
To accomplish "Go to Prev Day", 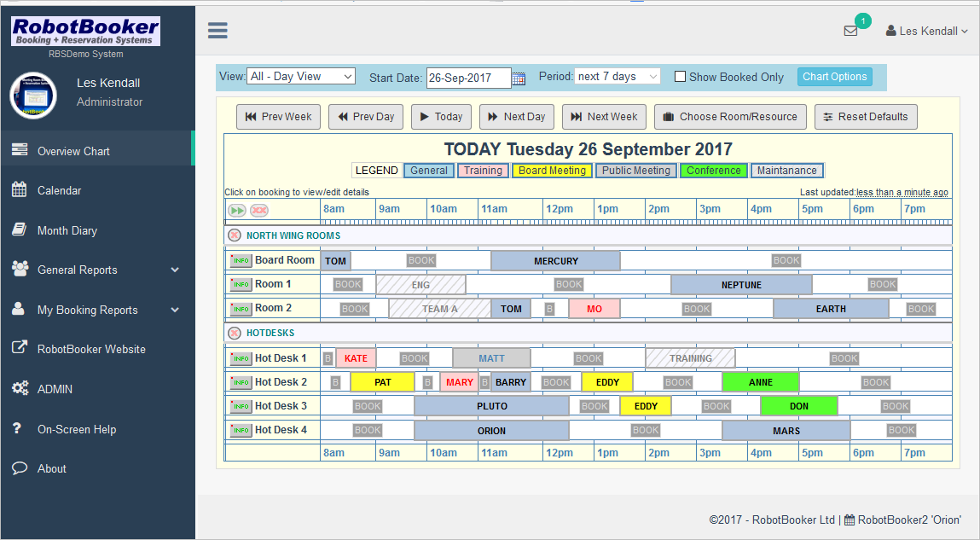I will pos(366,117).
